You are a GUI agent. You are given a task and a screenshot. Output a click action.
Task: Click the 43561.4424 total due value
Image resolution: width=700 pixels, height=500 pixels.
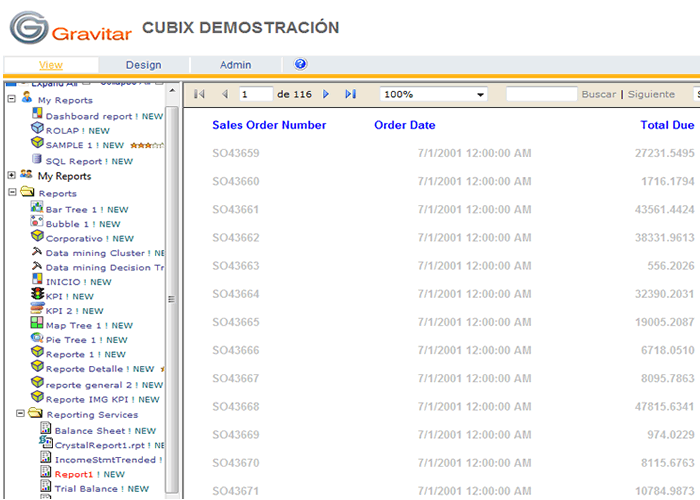pyautogui.click(x=664, y=209)
